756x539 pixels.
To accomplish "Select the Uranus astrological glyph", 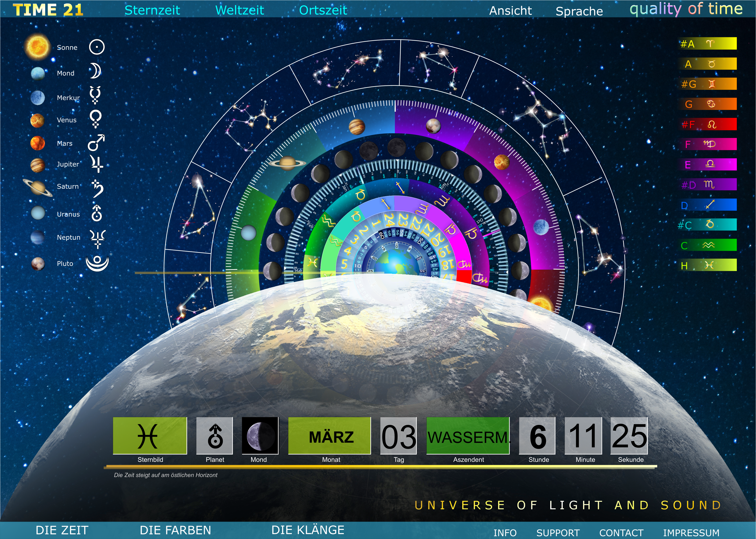I will (97, 213).
